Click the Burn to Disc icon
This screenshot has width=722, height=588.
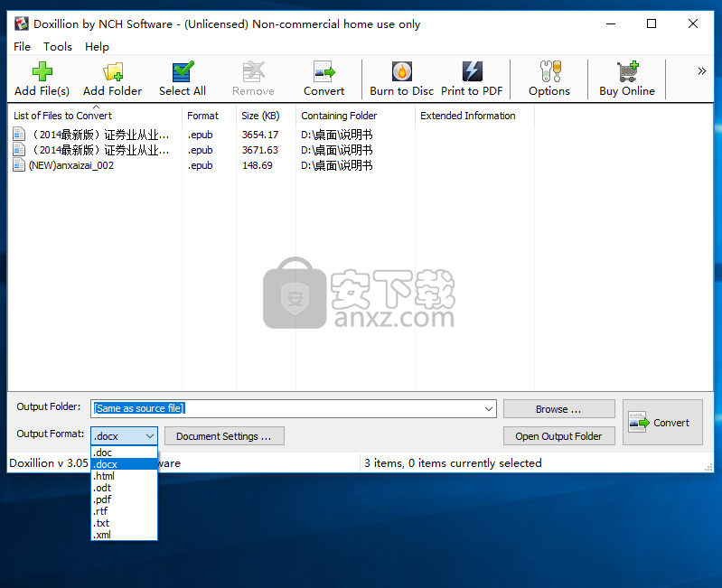[401, 71]
